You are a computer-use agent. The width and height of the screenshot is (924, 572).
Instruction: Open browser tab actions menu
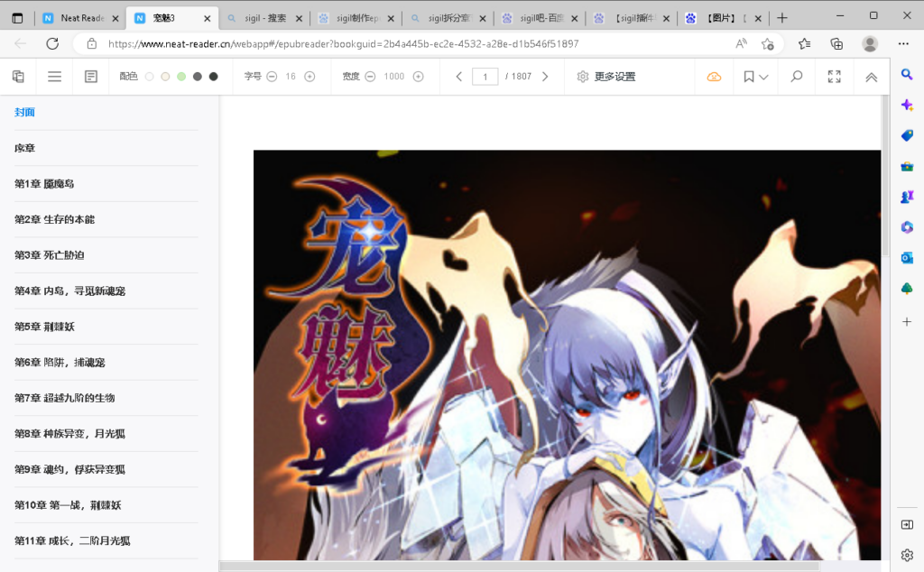[x=18, y=18]
